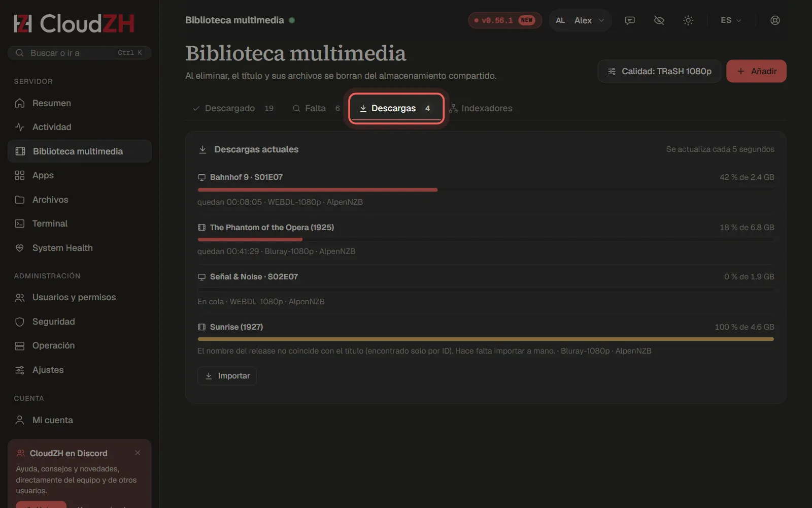Click the Importar button for Sunrise
Screen dimensions: 812x508
pos(227,376)
